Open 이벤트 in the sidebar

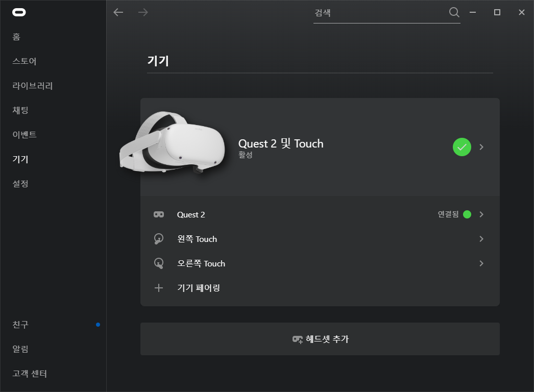pyautogui.click(x=25, y=135)
